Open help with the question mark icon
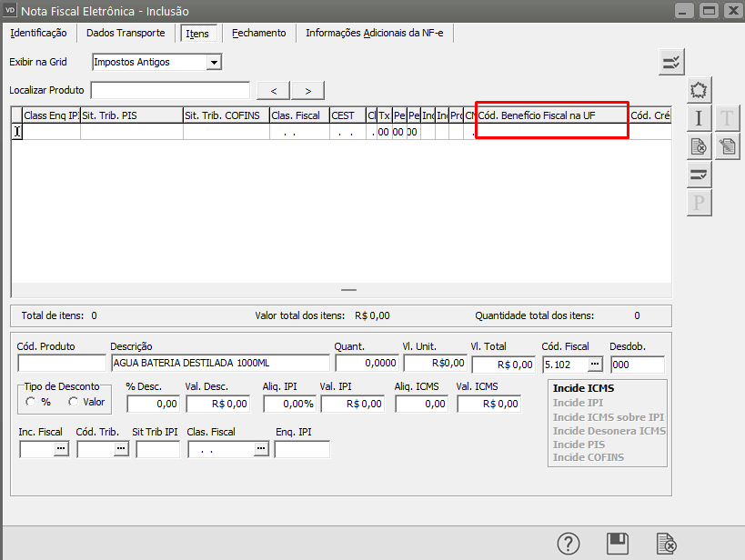 pos(569,544)
